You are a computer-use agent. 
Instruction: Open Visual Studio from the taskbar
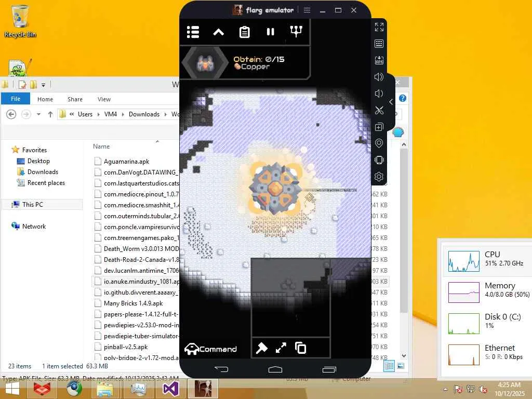coord(170,389)
